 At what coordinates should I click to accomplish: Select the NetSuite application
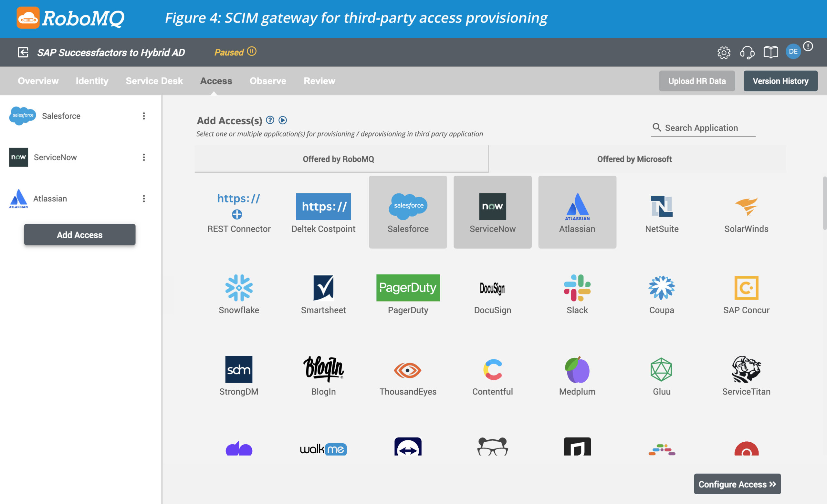coord(662,212)
